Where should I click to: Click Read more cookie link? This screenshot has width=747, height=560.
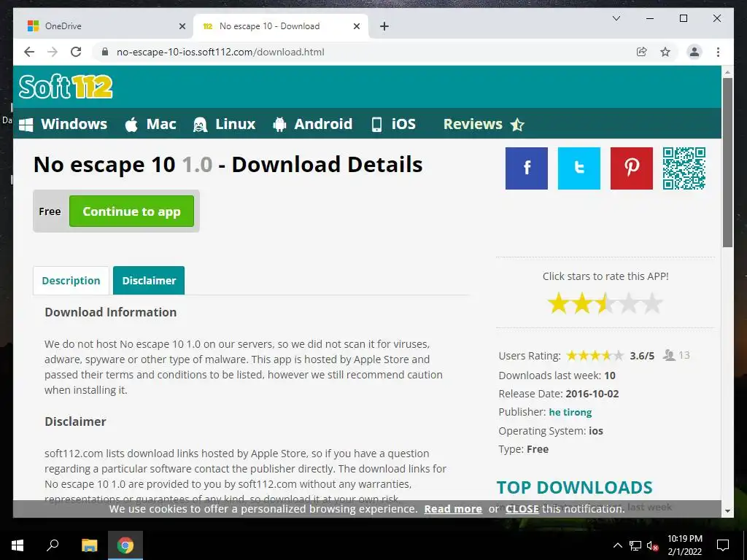[x=453, y=509]
